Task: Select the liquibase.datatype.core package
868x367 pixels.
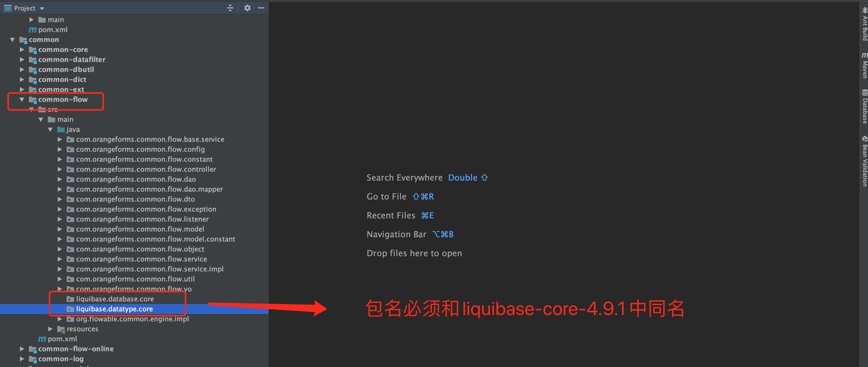Action: pos(115,309)
